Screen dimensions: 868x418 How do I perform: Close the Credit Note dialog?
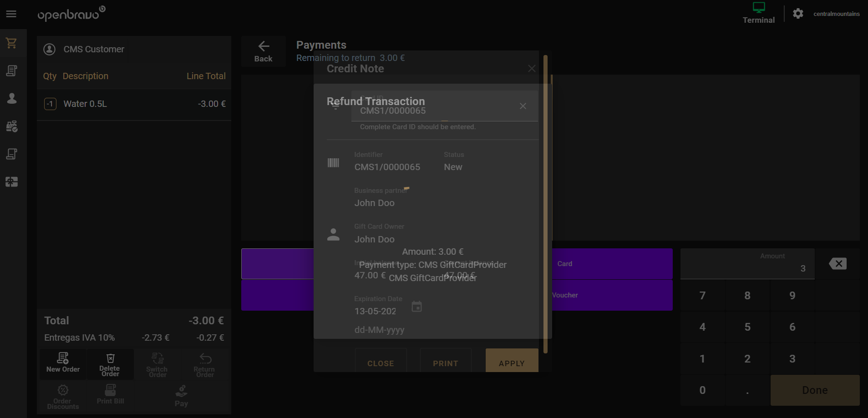[x=532, y=69]
